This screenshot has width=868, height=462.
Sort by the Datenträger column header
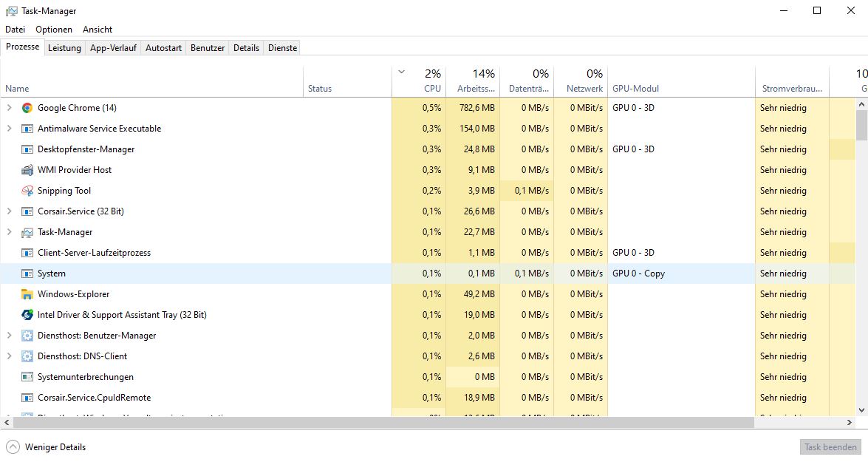click(527, 82)
